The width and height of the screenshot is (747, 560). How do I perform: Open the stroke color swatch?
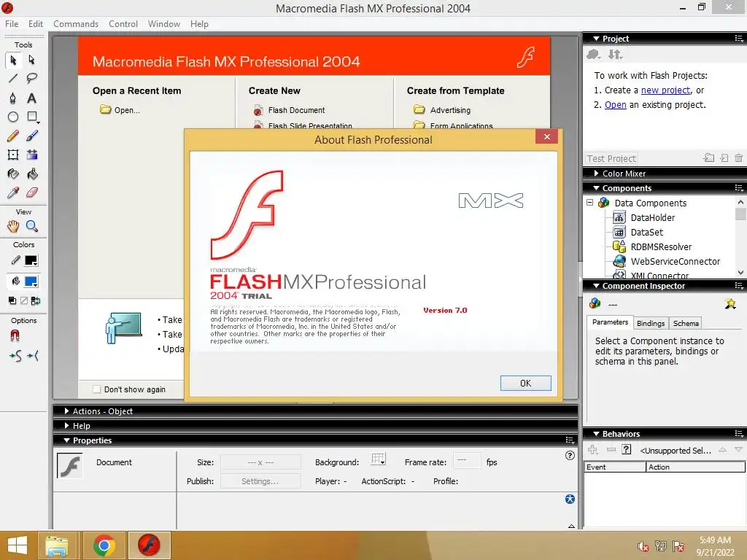31,260
